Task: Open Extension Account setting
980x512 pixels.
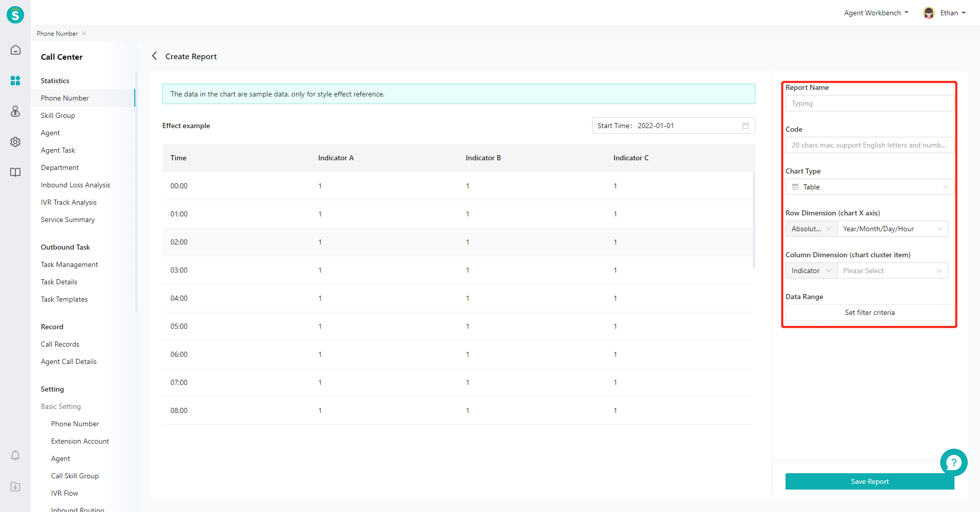Action: click(80, 441)
